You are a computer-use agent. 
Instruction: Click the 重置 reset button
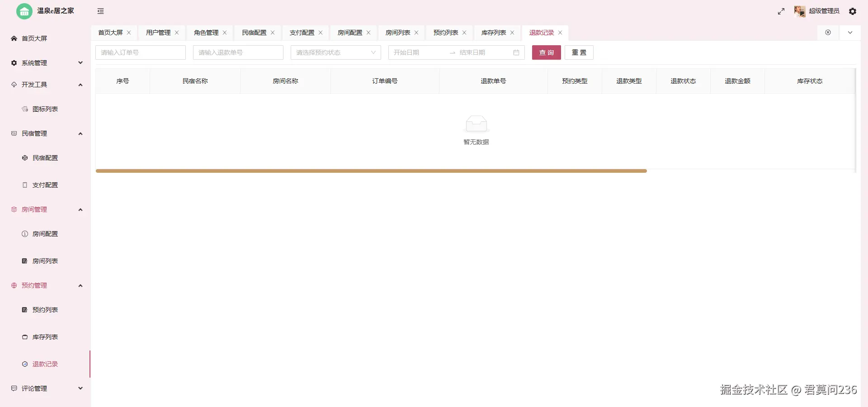point(579,52)
